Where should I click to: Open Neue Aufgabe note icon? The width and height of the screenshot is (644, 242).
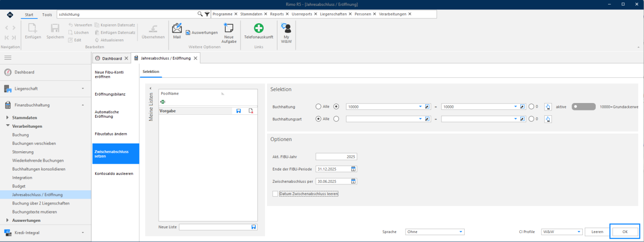229,28
